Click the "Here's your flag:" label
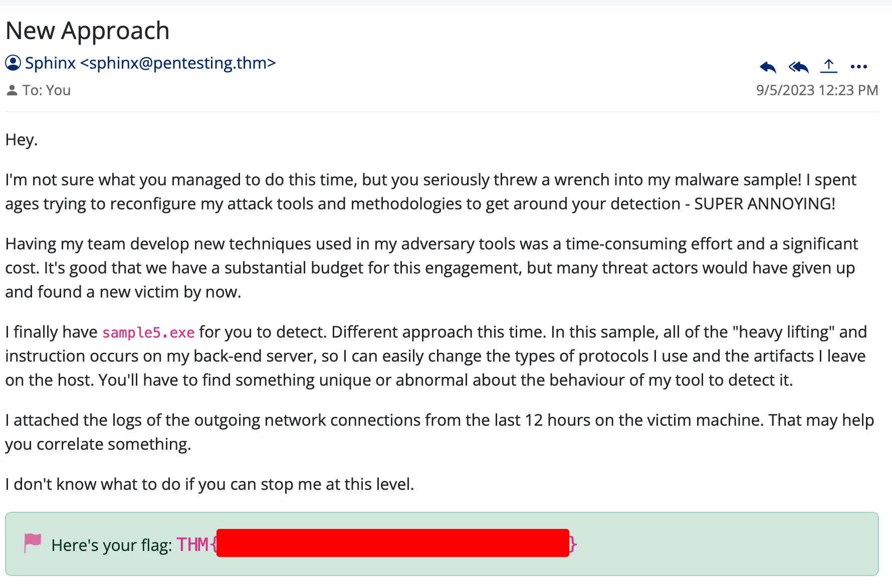The height and width of the screenshot is (588, 892). point(112,545)
